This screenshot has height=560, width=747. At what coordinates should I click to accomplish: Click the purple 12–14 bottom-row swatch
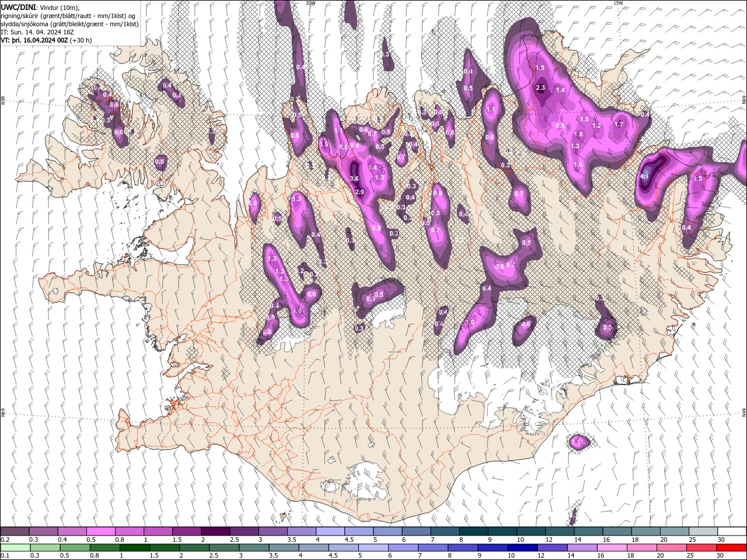click(x=552, y=548)
